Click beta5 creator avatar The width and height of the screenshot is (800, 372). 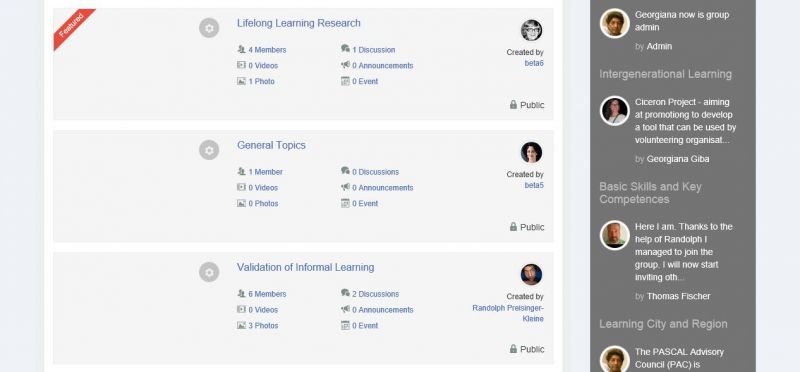(531, 152)
